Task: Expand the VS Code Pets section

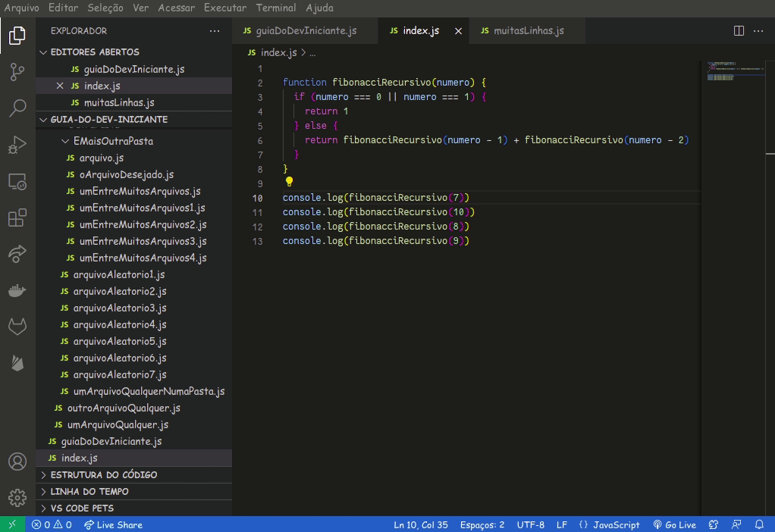Action: 82,509
